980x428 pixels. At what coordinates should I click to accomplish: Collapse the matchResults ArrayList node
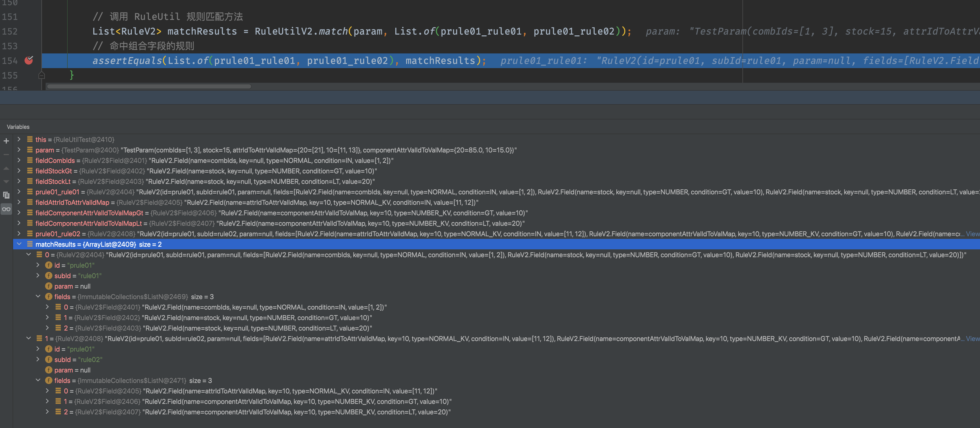[x=19, y=244]
